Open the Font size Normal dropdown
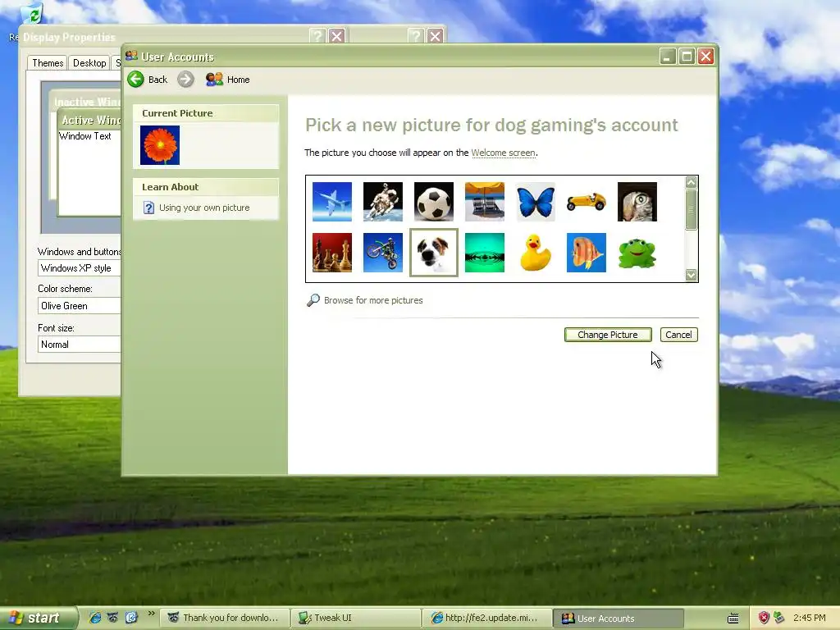The width and height of the screenshot is (840, 630). coord(80,345)
